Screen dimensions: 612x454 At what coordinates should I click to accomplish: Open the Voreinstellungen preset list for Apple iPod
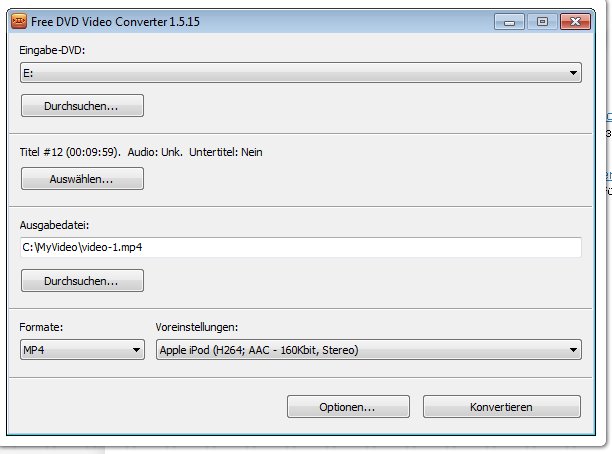(368, 350)
